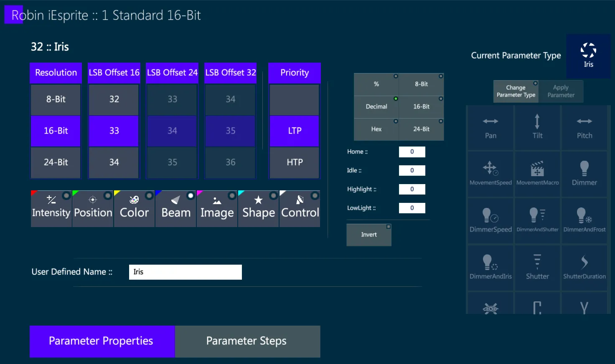
Task: Click Change Parameter Type button
Action: click(516, 91)
